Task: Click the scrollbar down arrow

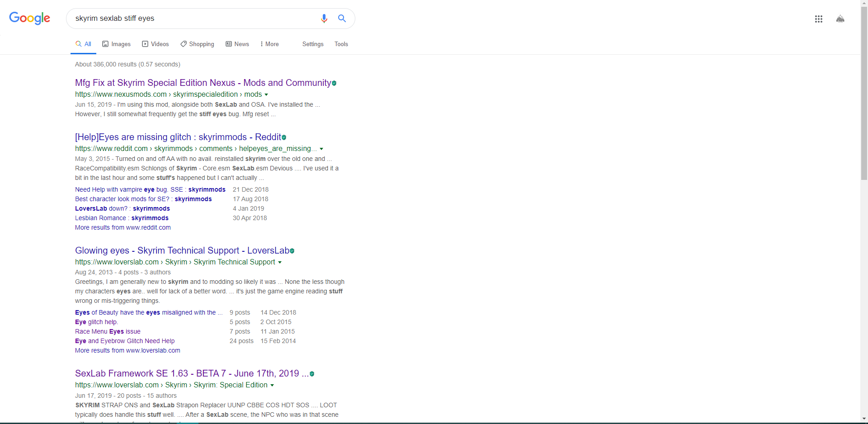Action: 864,419
